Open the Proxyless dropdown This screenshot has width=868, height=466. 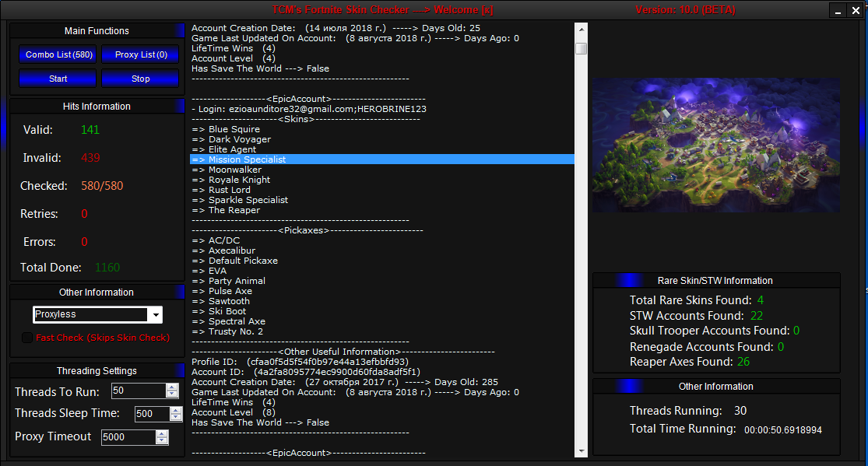[x=155, y=315]
